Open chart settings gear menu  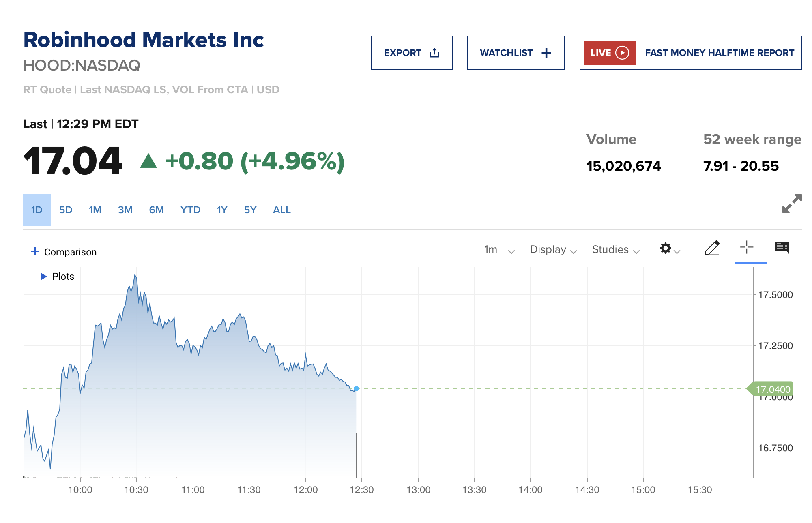666,248
